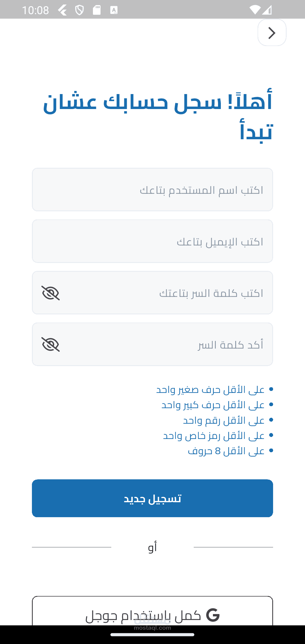
Task: Show password in the password field
Action: [51, 293]
